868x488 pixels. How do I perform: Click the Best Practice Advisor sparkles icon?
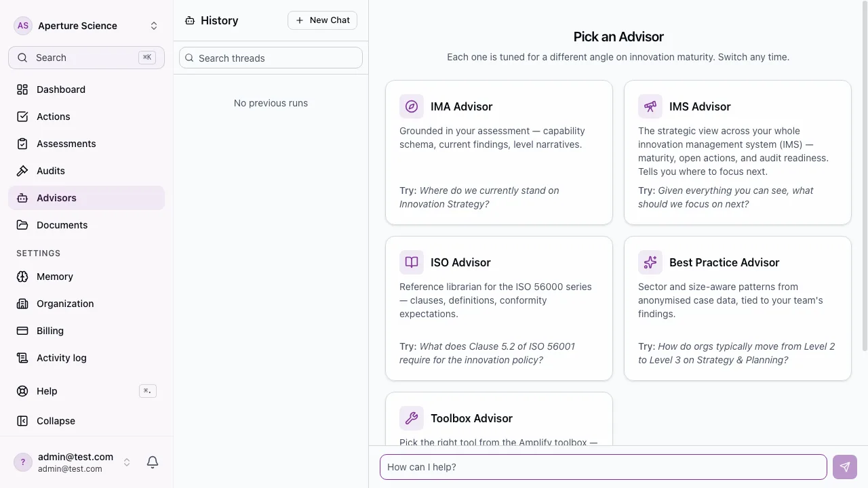point(650,262)
